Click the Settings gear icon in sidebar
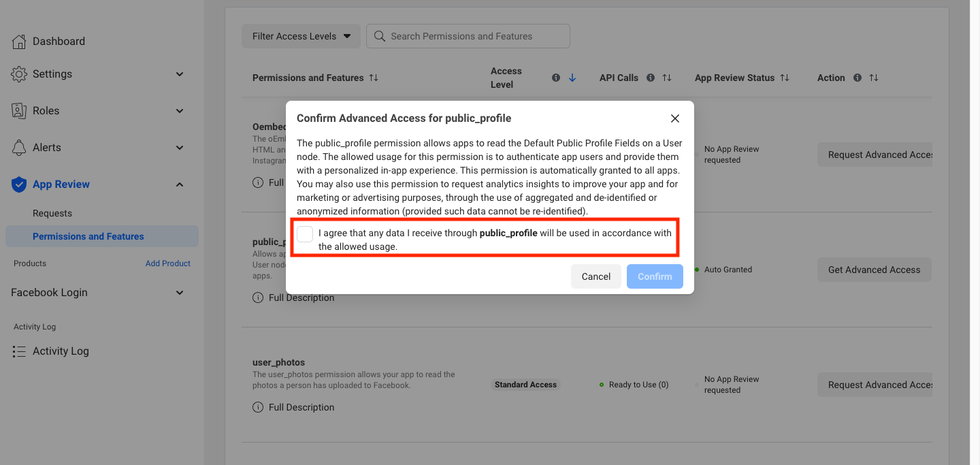 [19, 74]
